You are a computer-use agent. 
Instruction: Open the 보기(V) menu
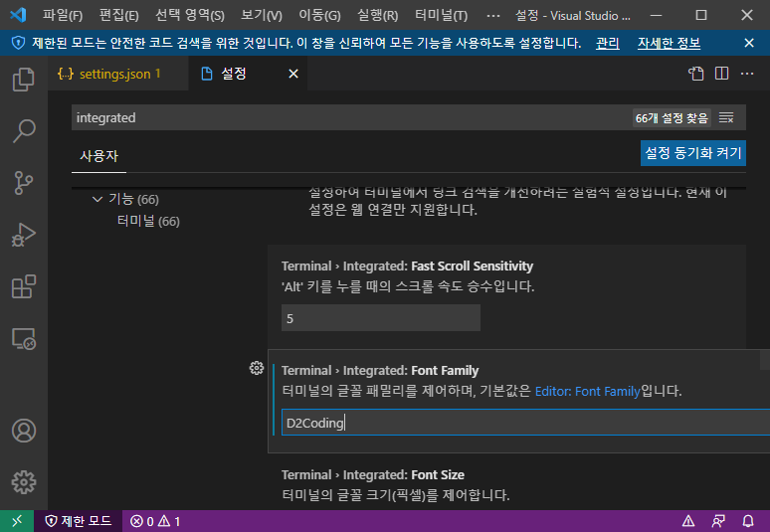[262, 16]
